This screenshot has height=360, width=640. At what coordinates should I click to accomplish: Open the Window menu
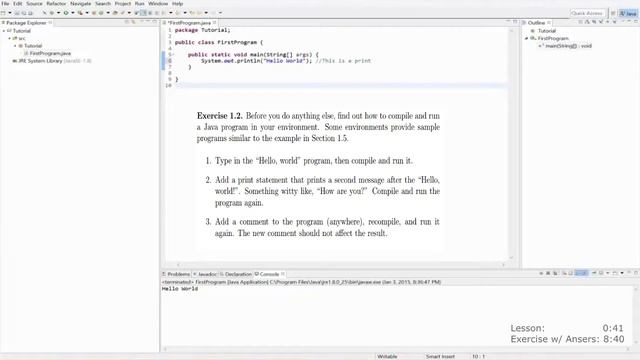[158, 4]
